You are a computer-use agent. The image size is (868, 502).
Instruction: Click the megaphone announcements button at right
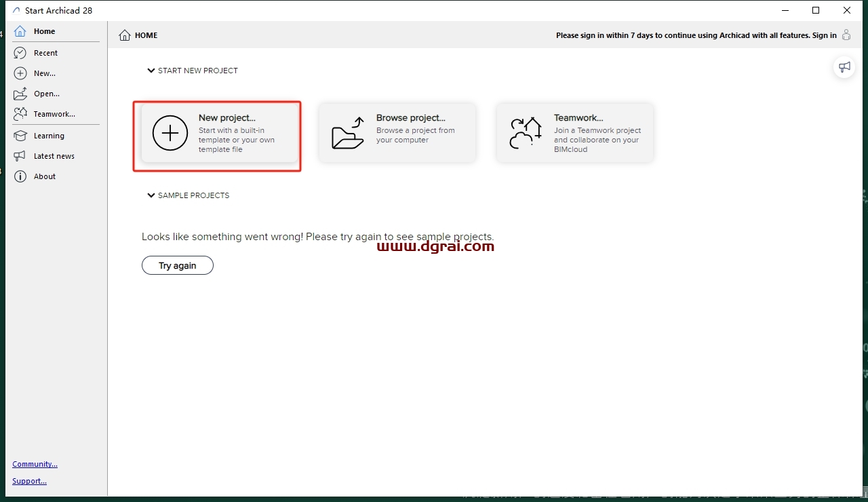[x=844, y=67]
